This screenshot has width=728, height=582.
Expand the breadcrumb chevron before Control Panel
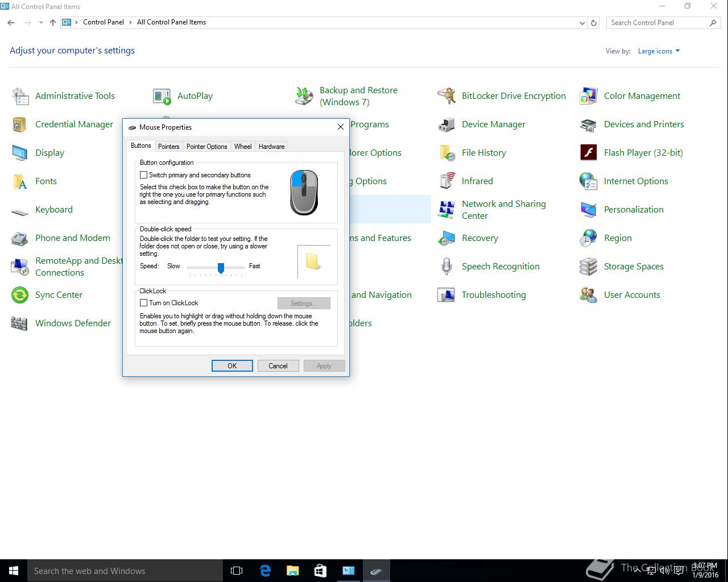76,23
